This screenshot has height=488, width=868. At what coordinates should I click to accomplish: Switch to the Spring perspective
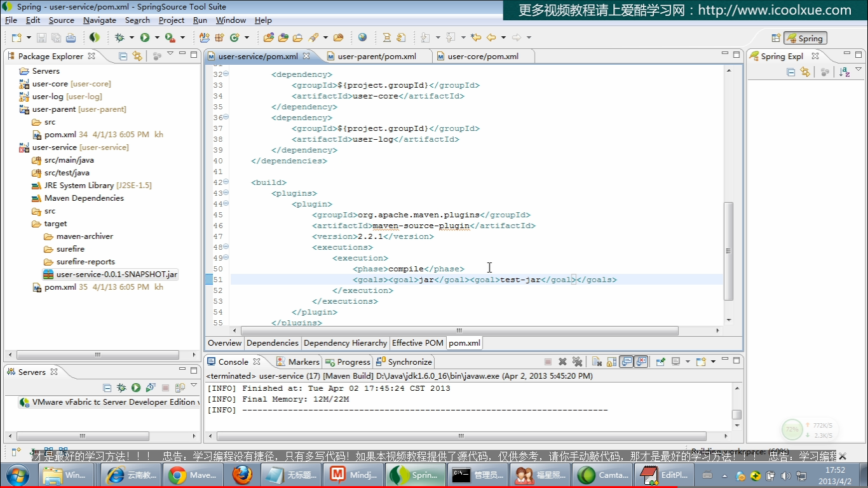click(x=805, y=38)
